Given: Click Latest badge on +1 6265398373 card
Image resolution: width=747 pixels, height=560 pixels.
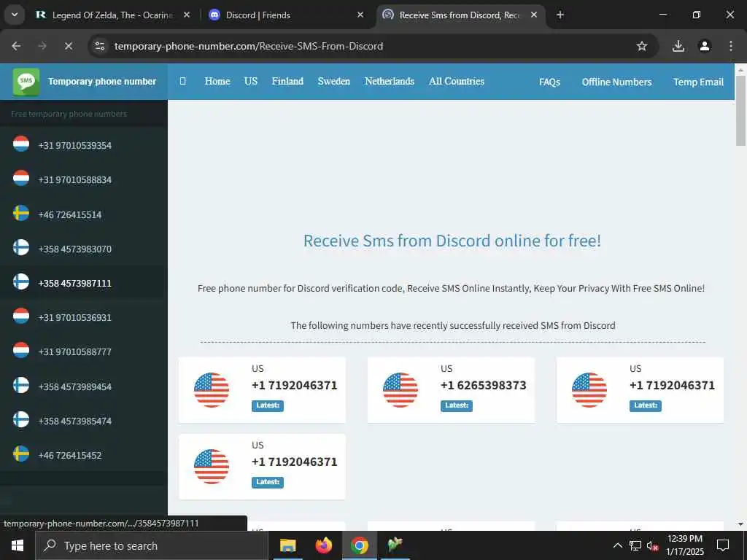Looking at the screenshot, I should 457,405.
